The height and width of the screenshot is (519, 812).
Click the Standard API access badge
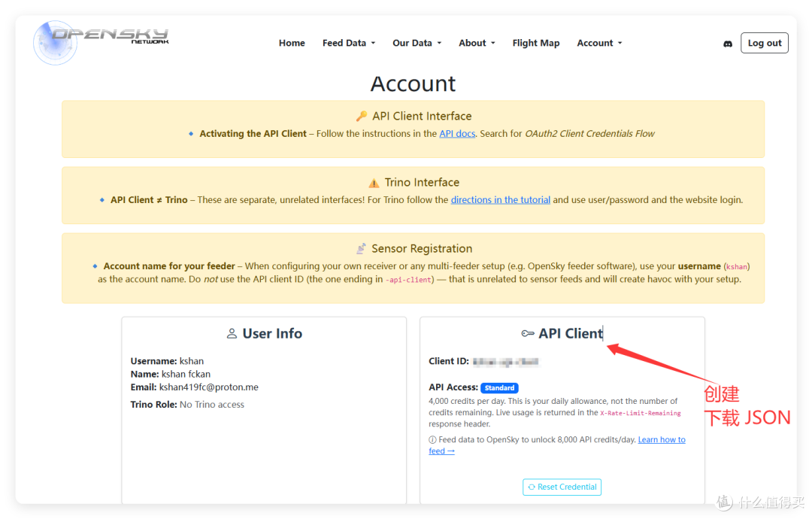click(x=499, y=388)
